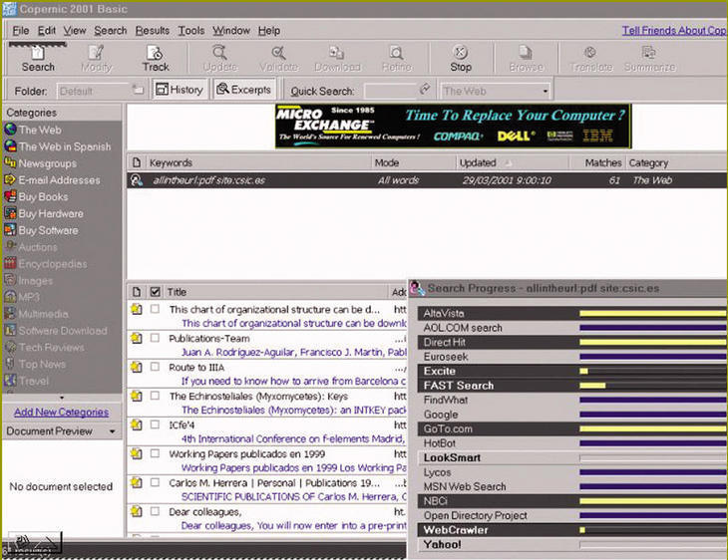The height and width of the screenshot is (560, 728).
Task: Toggle checkbox for Working Papers publicados result
Action: 155,454
